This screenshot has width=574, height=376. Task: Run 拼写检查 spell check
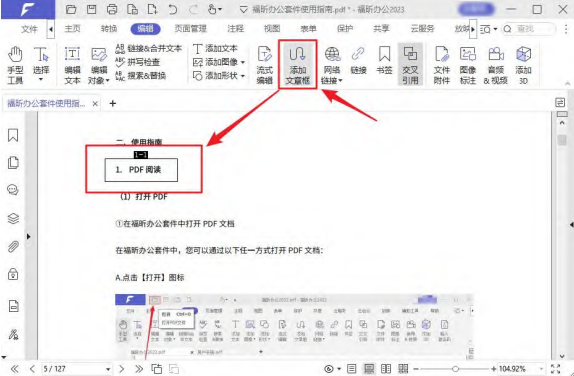137,62
